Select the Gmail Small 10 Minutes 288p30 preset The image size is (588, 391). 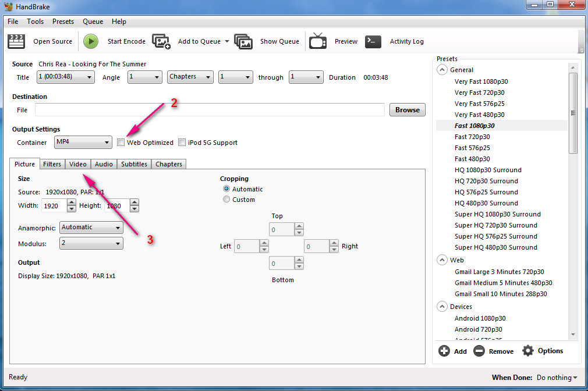point(501,294)
